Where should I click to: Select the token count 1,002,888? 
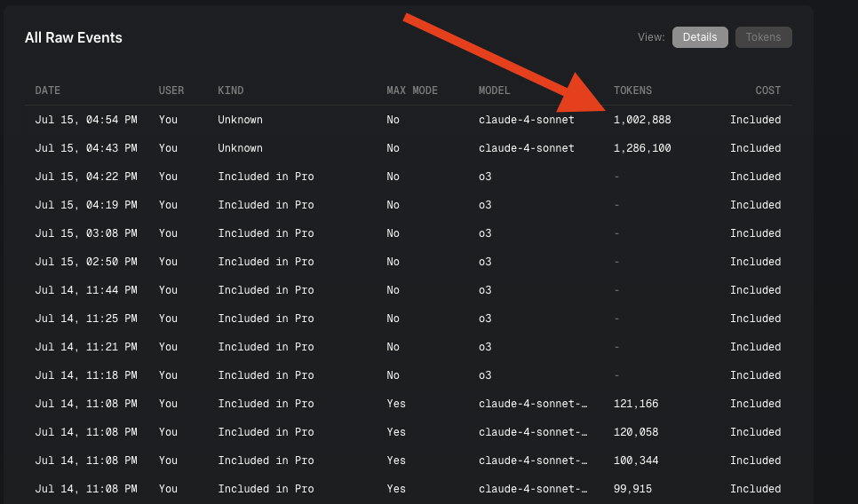coord(642,120)
